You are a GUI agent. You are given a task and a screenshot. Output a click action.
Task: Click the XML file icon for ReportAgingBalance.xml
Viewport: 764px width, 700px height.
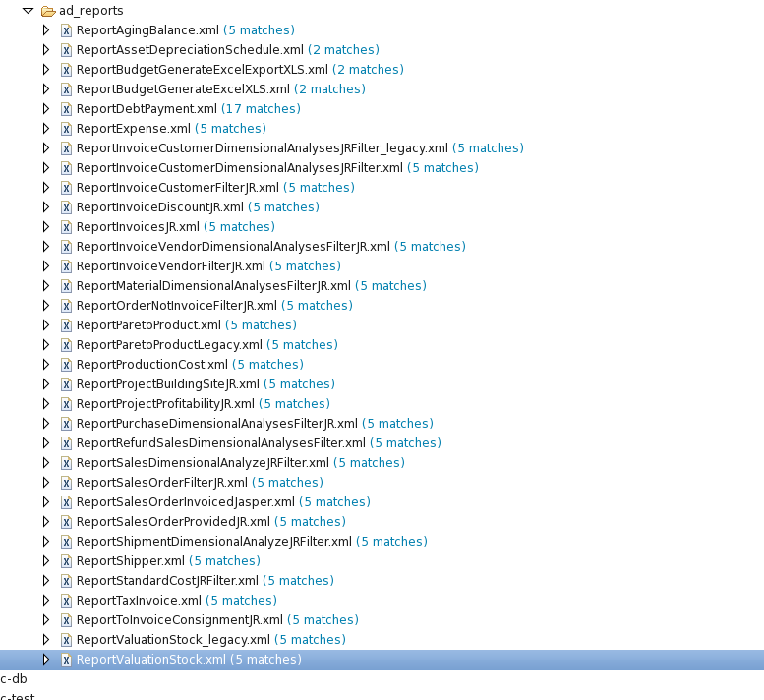coord(66,30)
